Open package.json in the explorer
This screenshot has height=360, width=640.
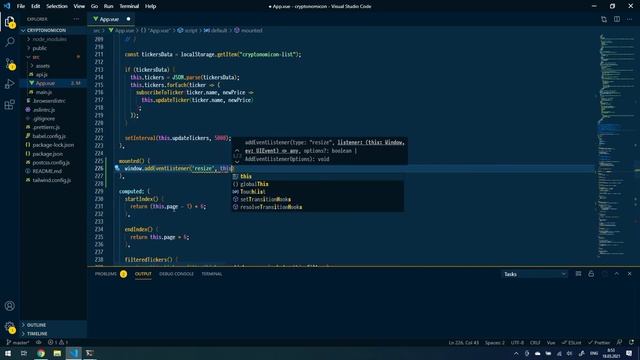click(53, 154)
